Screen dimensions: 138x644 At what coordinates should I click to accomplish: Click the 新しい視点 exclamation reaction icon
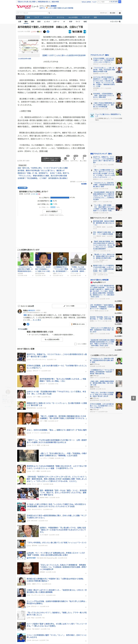coord(83,158)
